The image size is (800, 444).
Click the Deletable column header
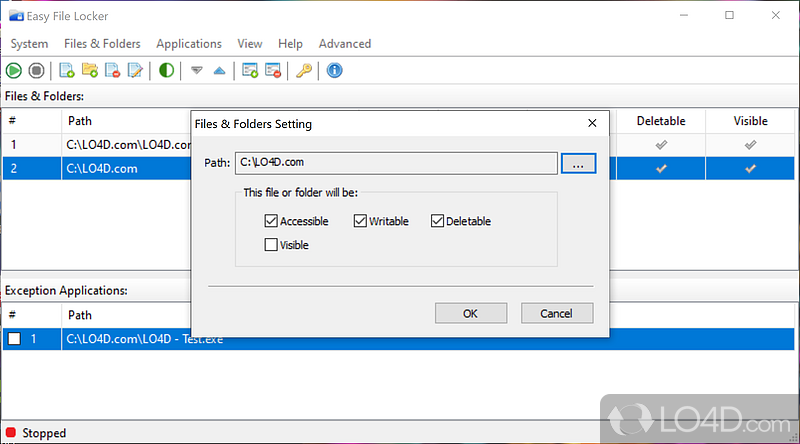661,121
